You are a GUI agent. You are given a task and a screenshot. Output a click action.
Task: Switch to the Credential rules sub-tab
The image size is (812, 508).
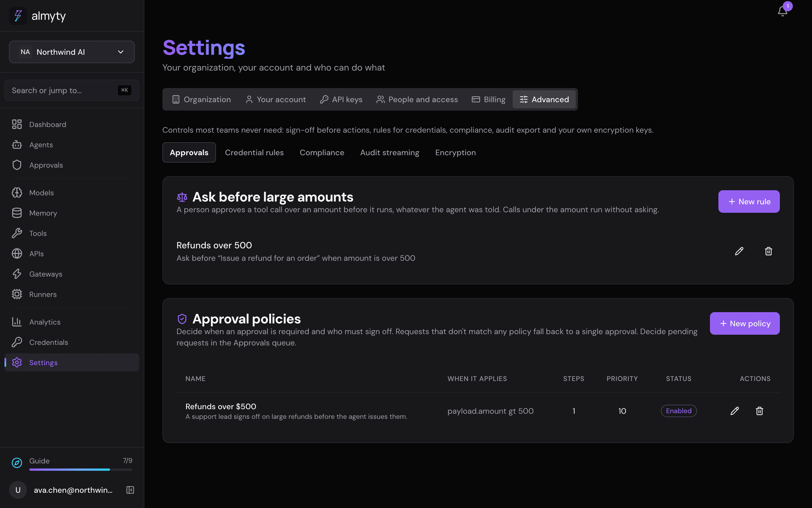pyautogui.click(x=254, y=152)
